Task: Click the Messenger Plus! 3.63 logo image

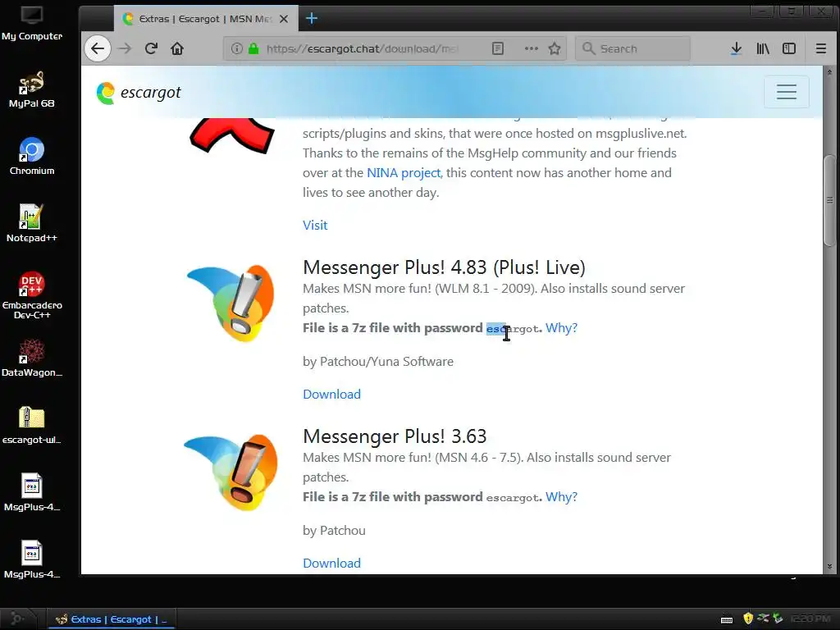Action: [231, 472]
